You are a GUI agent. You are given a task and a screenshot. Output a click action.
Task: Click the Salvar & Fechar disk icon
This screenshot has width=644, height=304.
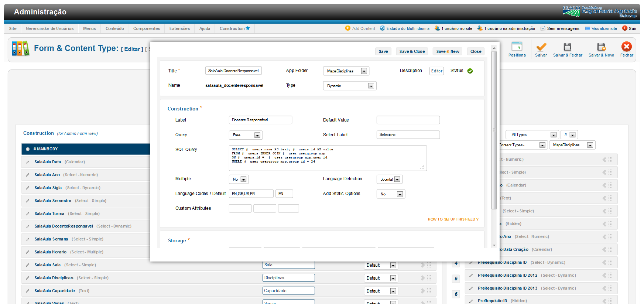[x=567, y=47]
